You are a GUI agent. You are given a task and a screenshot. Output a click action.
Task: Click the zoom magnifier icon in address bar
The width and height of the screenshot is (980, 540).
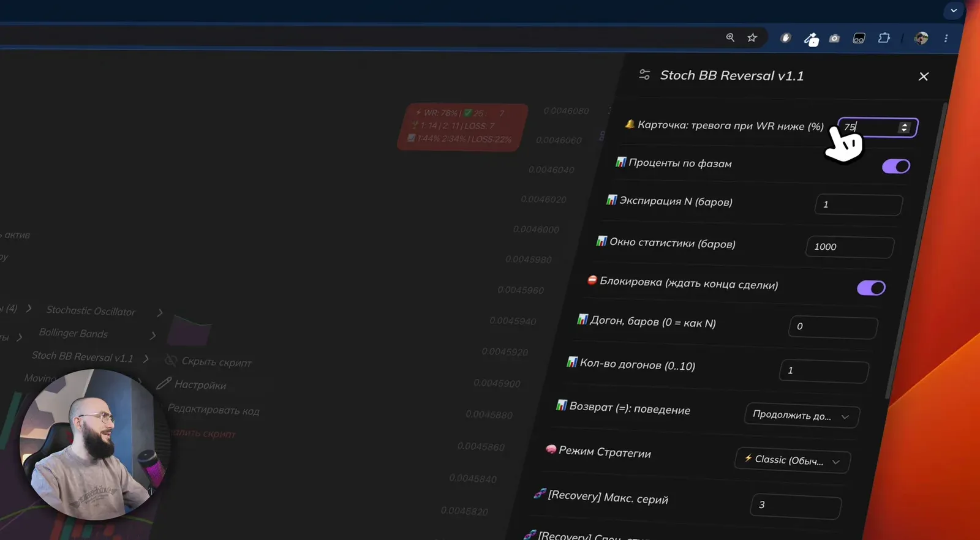(x=730, y=37)
